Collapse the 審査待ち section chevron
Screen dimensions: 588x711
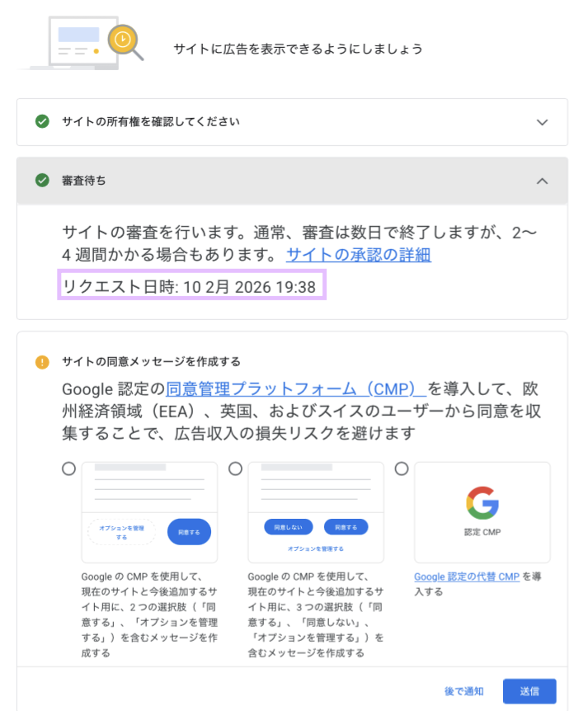pyautogui.click(x=542, y=181)
